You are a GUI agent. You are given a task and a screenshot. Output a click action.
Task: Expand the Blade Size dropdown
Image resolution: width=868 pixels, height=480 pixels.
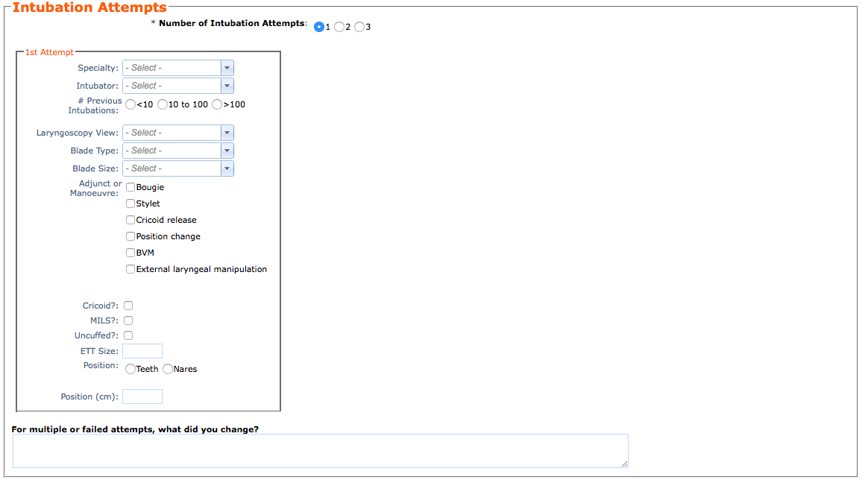(177, 168)
